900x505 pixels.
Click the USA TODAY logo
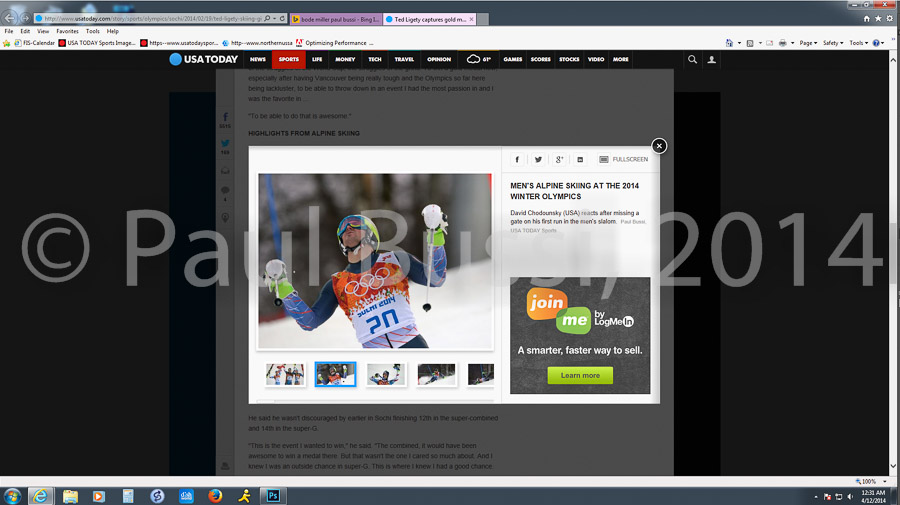click(x=204, y=59)
